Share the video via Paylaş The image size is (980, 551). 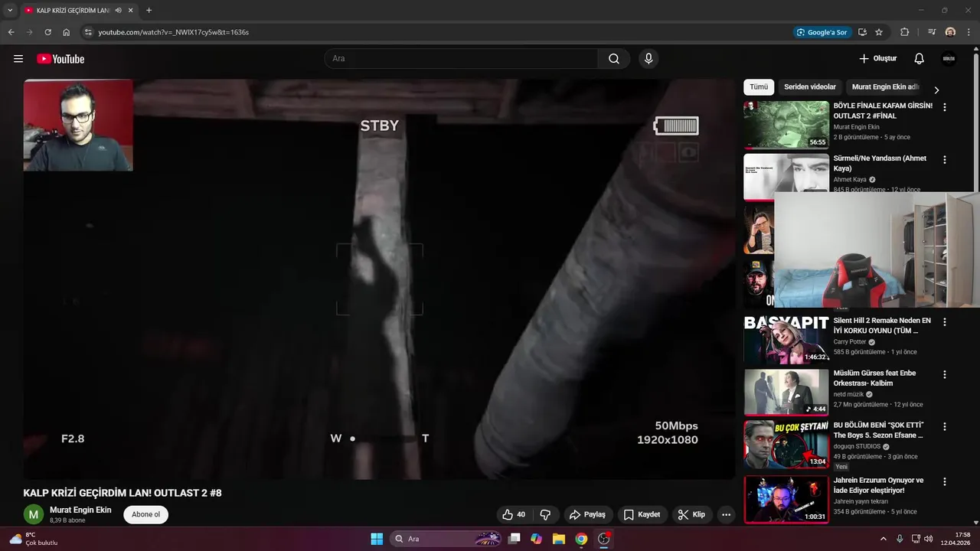587,514
